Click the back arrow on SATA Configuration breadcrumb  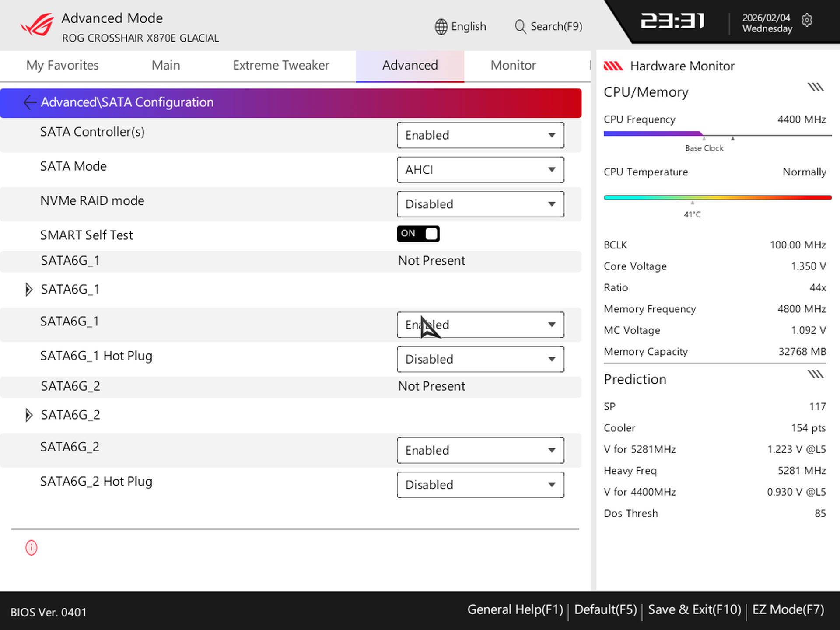pyautogui.click(x=29, y=102)
